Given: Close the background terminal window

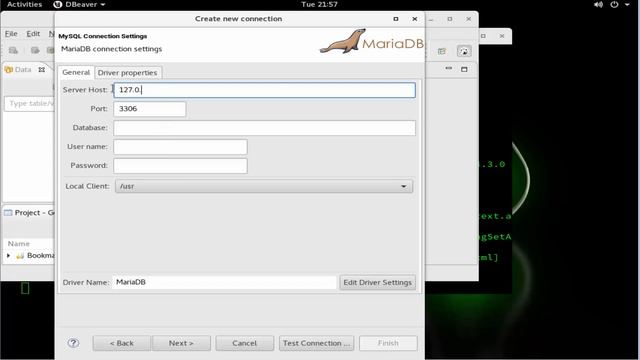Looking at the screenshot, I should pos(502,36).
